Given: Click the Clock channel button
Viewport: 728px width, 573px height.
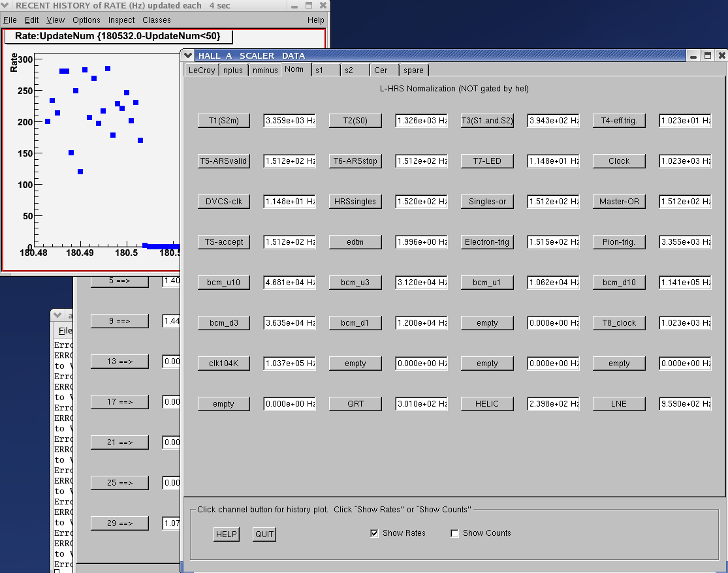Looking at the screenshot, I should pyautogui.click(x=619, y=161).
